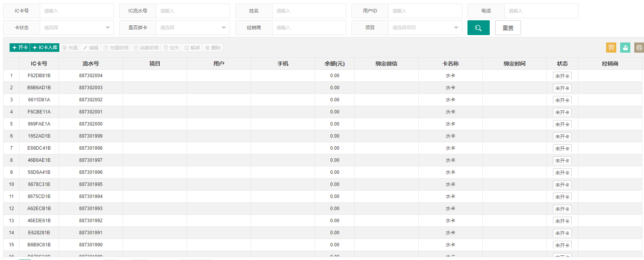
Task: Select card number E69DC41B
Action: coord(39,148)
